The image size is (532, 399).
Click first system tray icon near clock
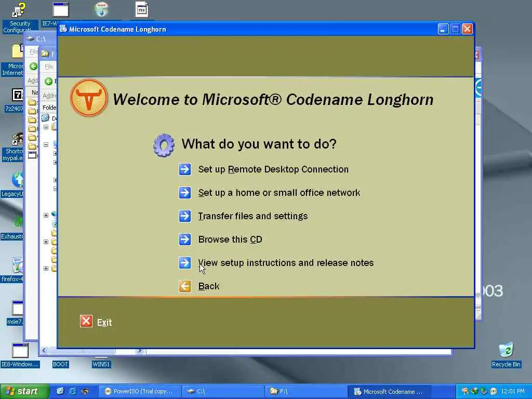(x=465, y=391)
